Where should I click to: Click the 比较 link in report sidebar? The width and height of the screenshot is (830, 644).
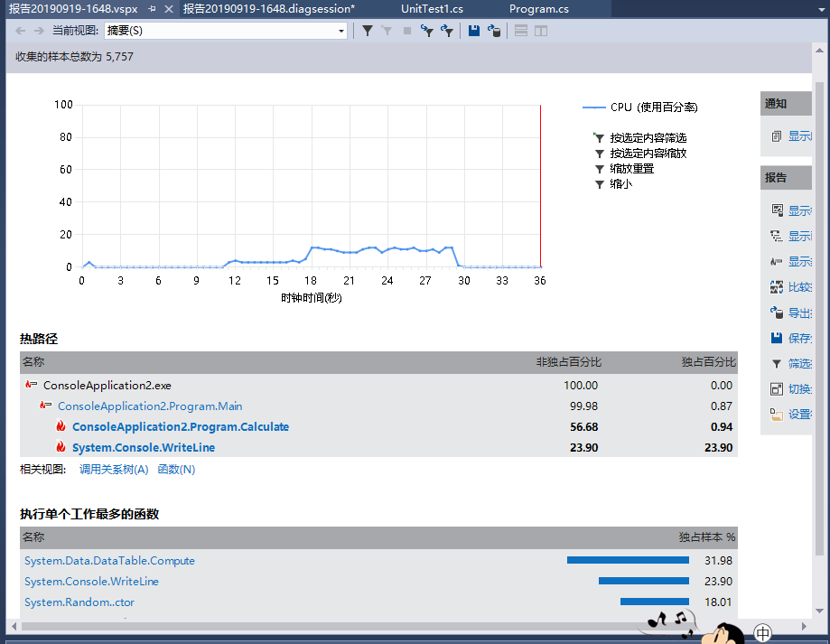799,287
